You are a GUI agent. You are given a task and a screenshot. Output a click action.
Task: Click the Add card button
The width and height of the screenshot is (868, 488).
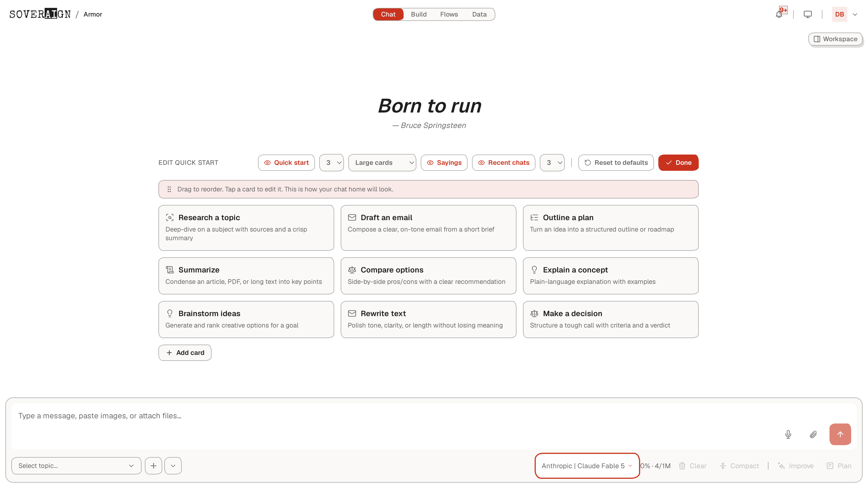185,353
